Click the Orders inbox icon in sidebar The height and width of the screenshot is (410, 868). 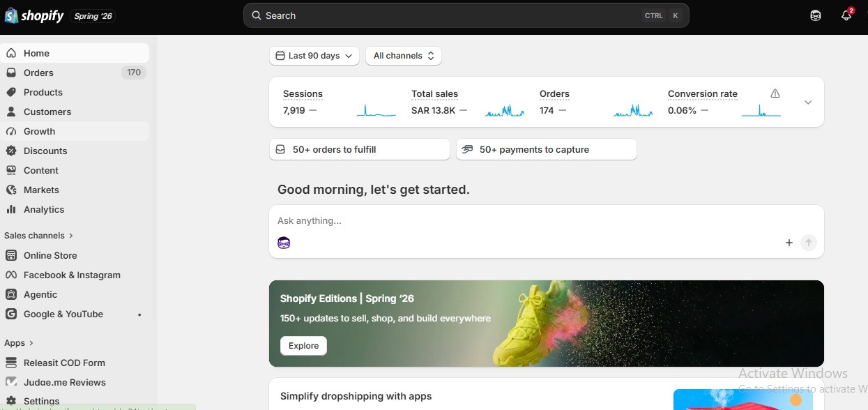click(11, 73)
